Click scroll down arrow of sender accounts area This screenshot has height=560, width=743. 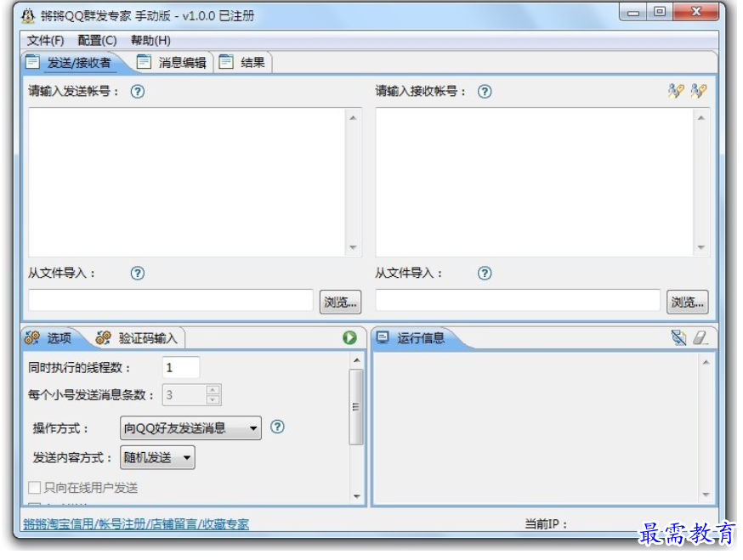coord(353,247)
